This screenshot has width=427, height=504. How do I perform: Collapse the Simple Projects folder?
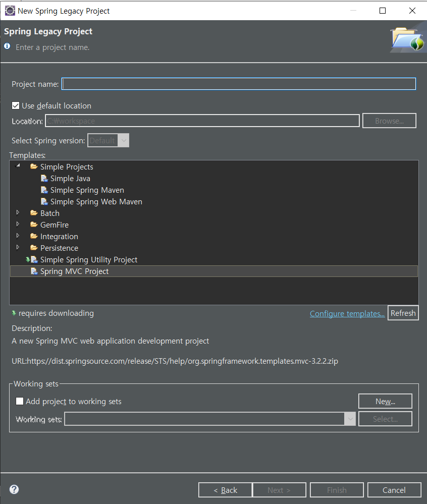coord(18,166)
